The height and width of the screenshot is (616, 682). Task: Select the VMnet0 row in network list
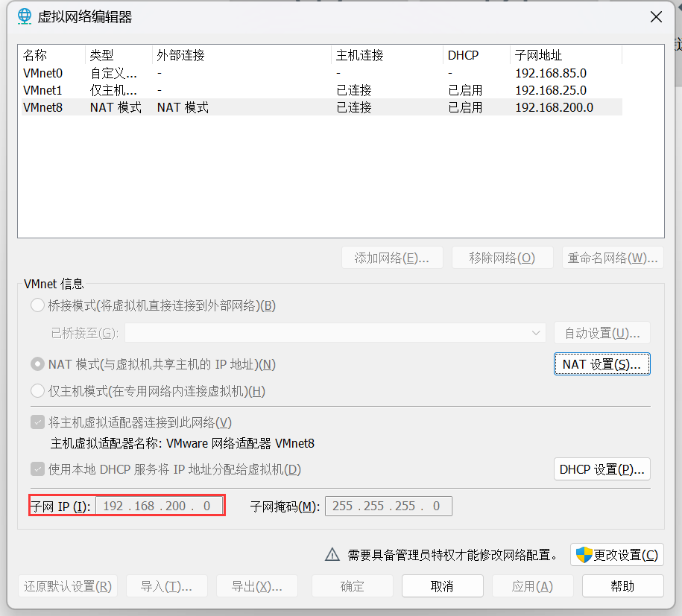[x=43, y=73]
